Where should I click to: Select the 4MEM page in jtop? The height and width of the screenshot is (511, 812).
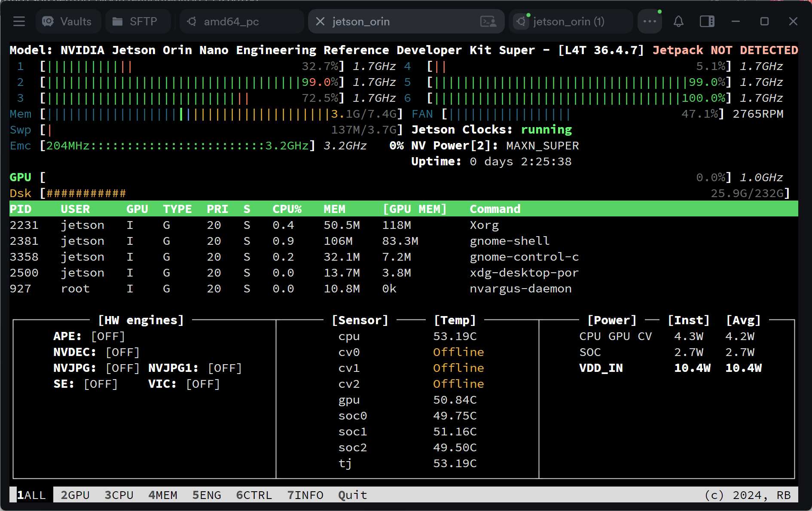click(163, 495)
